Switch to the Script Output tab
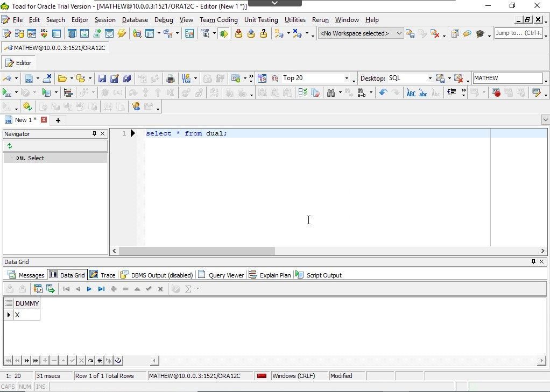550x392 pixels. [319, 275]
